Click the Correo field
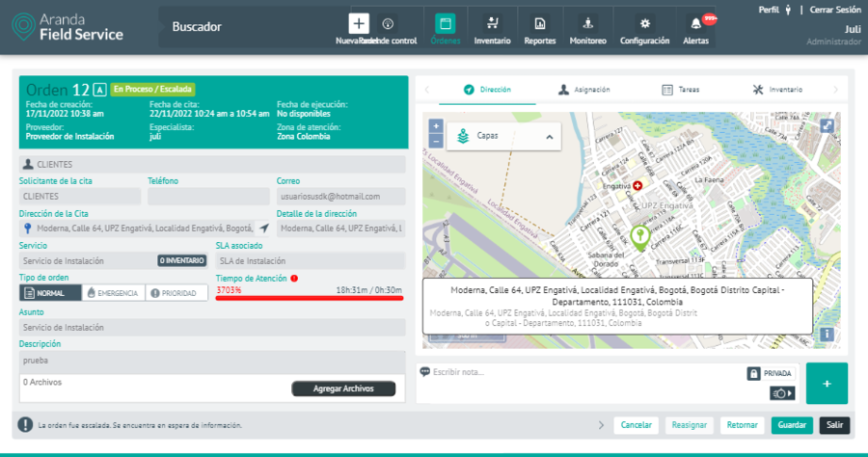 pos(341,197)
